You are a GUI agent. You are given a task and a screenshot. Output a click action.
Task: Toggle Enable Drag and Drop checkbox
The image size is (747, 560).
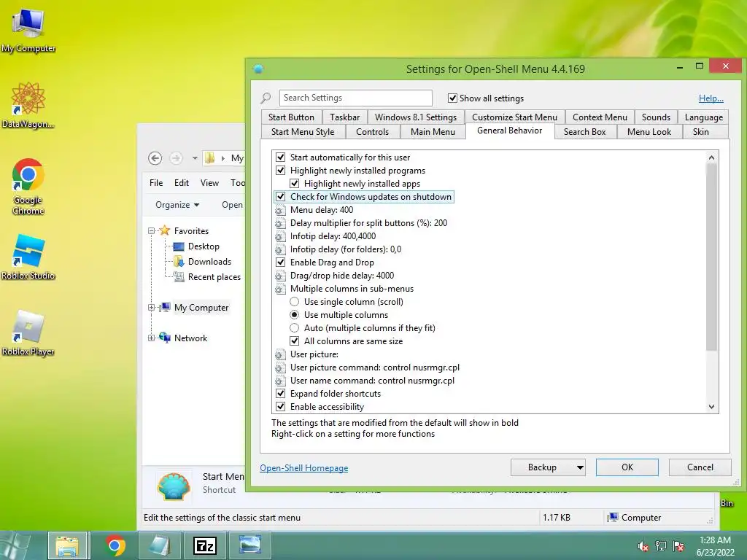pos(281,262)
